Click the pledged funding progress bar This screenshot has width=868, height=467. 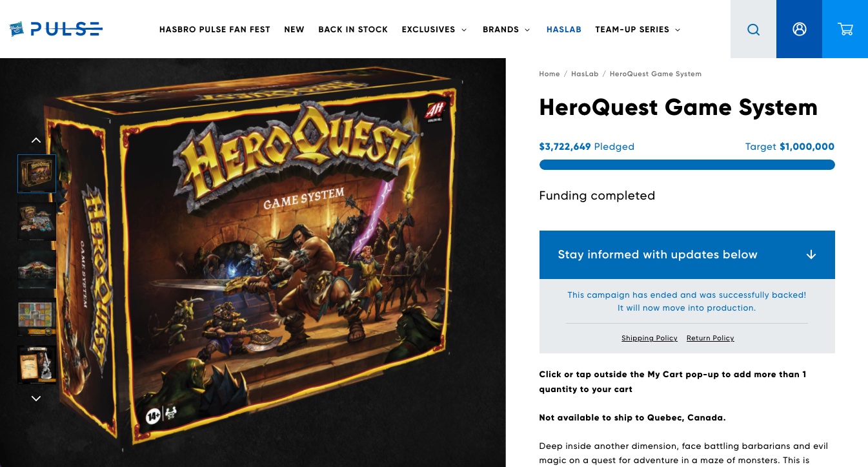(687, 165)
